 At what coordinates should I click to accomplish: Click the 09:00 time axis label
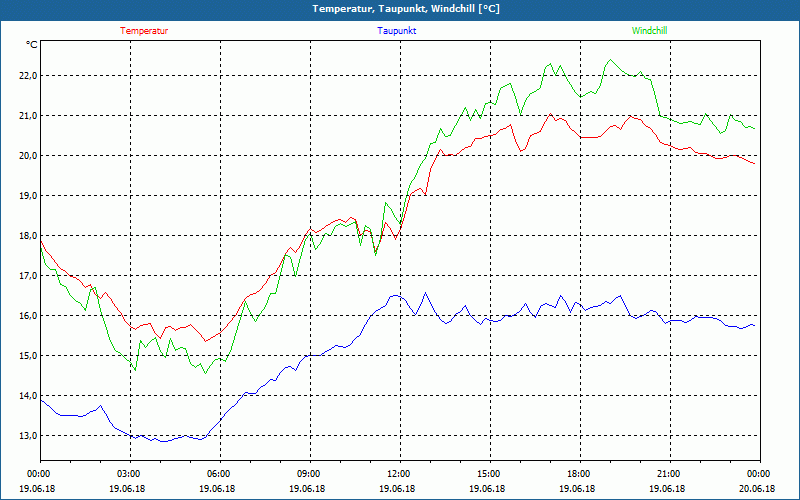[x=310, y=474]
